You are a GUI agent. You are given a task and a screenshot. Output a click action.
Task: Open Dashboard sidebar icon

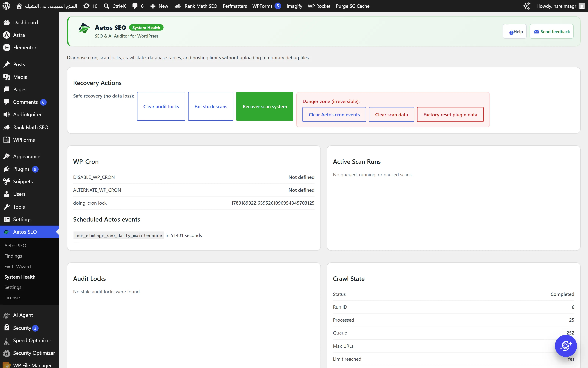(7, 22)
